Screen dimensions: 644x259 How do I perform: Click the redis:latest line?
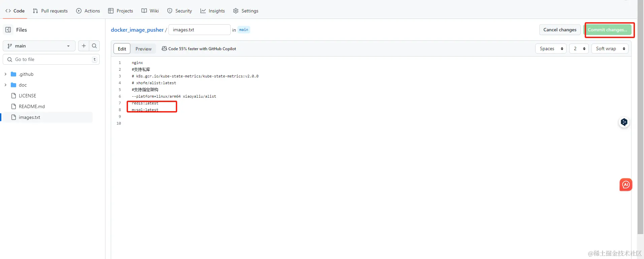tap(145, 103)
